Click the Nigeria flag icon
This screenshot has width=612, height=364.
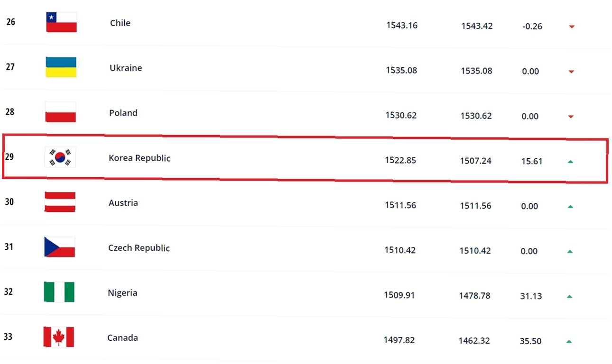59,292
